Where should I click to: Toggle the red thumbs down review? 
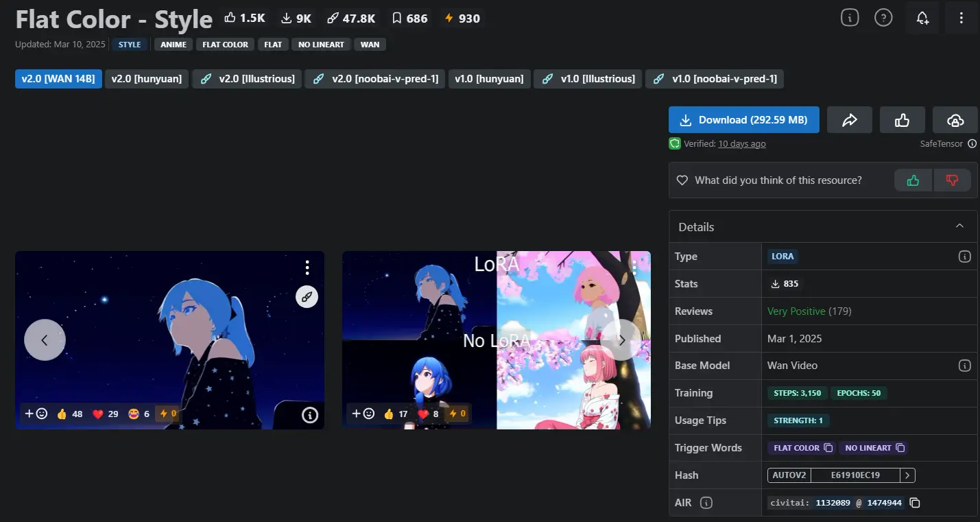[952, 180]
